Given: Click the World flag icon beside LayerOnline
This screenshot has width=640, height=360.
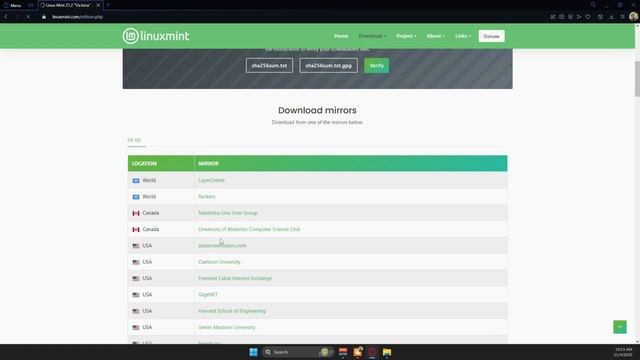Looking at the screenshot, I should (136, 180).
